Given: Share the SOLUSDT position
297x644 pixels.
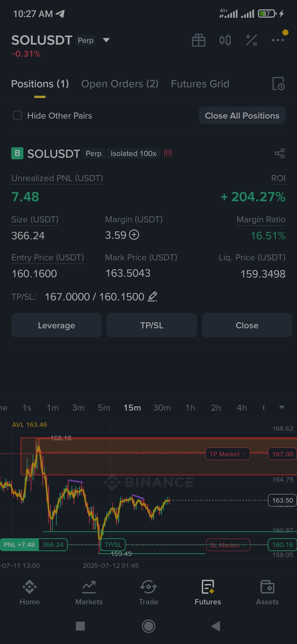Looking at the screenshot, I should (280, 153).
